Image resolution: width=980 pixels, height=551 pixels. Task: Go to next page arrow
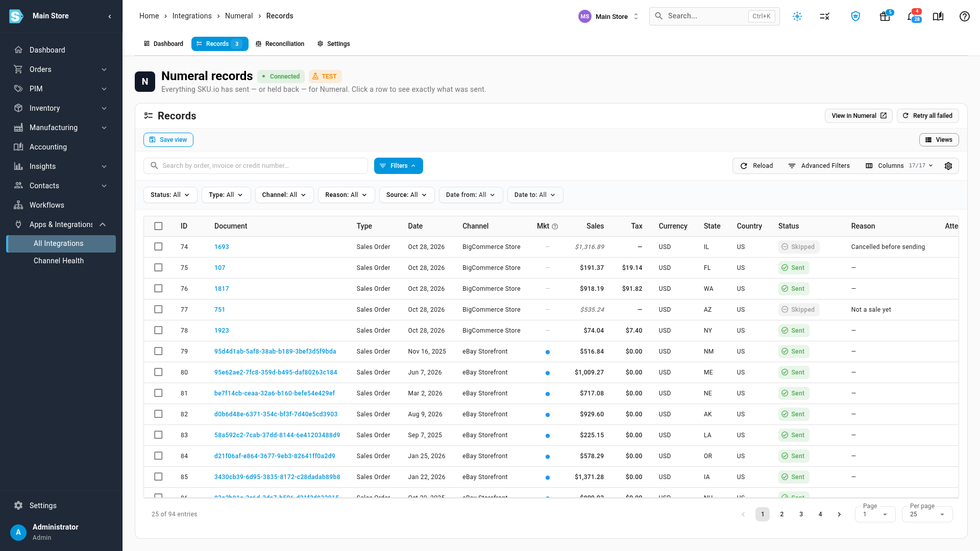point(839,514)
